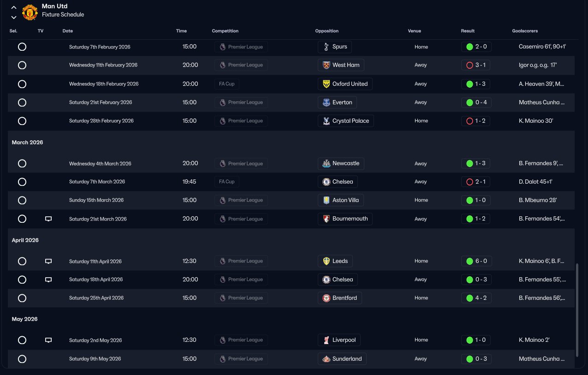Open Brentford opposition button
Viewport: 588px width, 375px height.
(340, 298)
